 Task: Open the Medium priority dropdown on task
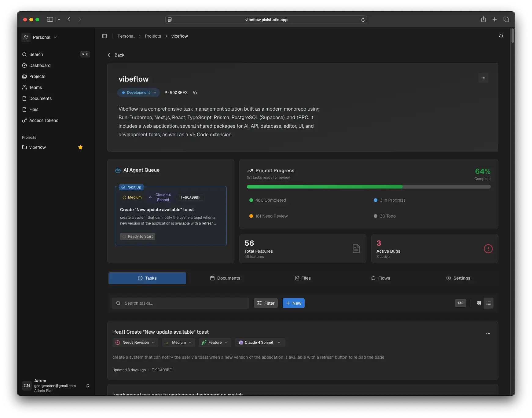coord(178,343)
